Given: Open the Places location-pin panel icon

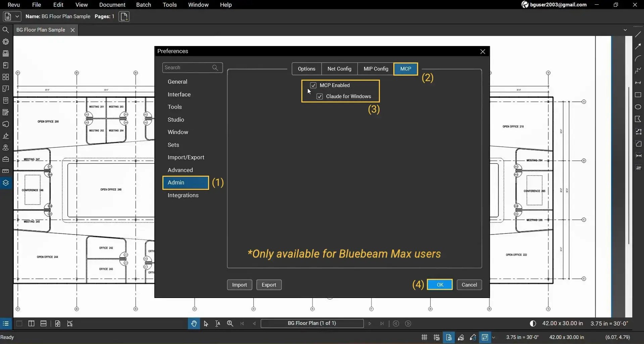Looking at the screenshot, I should [x=6, y=147].
